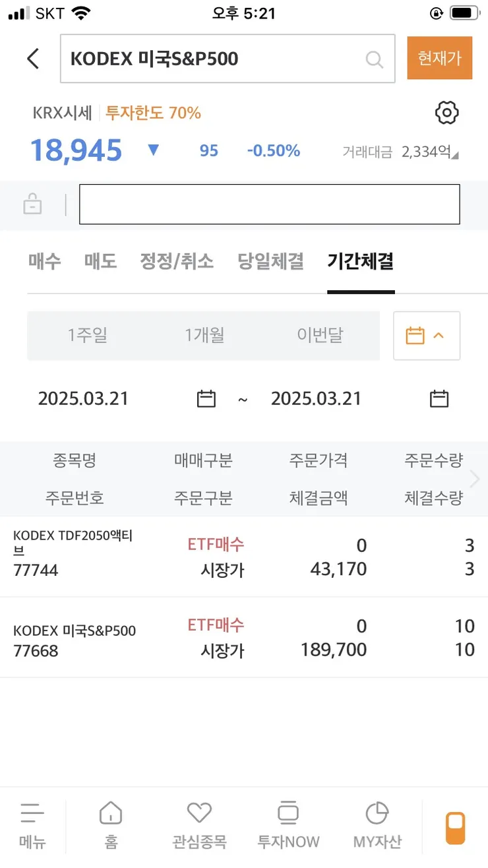Open the settings gear icon

click(447, 113)
